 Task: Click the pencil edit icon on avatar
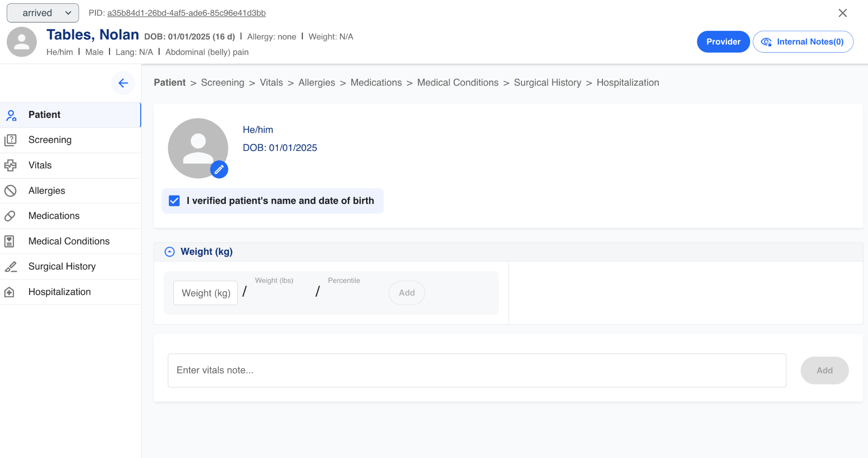point(219,170)
